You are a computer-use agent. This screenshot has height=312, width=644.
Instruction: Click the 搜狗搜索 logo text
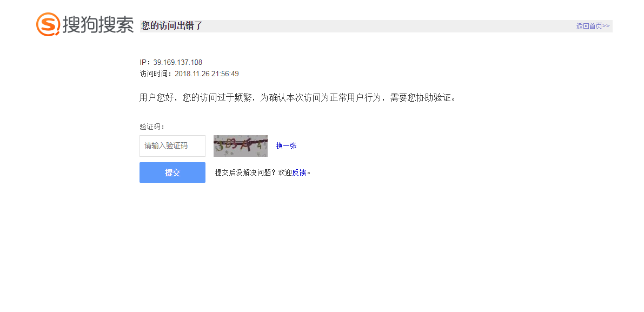coord(98,24)
